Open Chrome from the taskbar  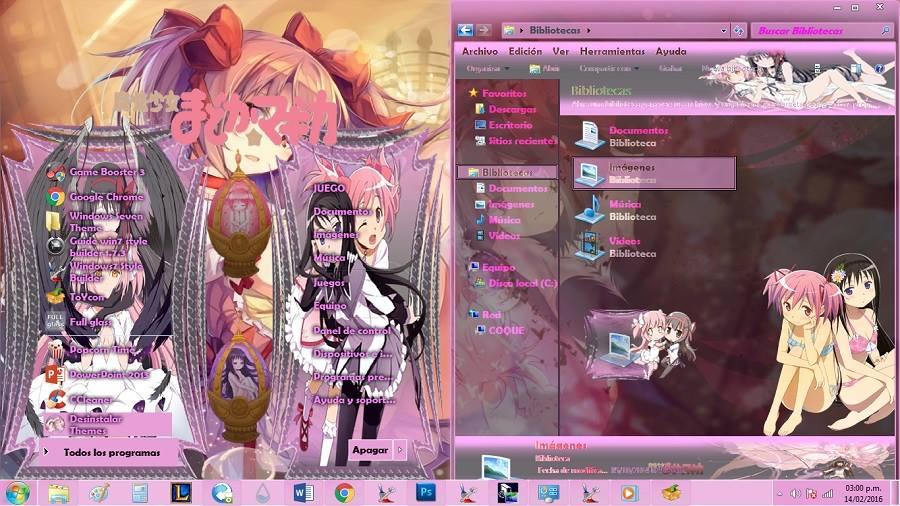tap(344, 493)
